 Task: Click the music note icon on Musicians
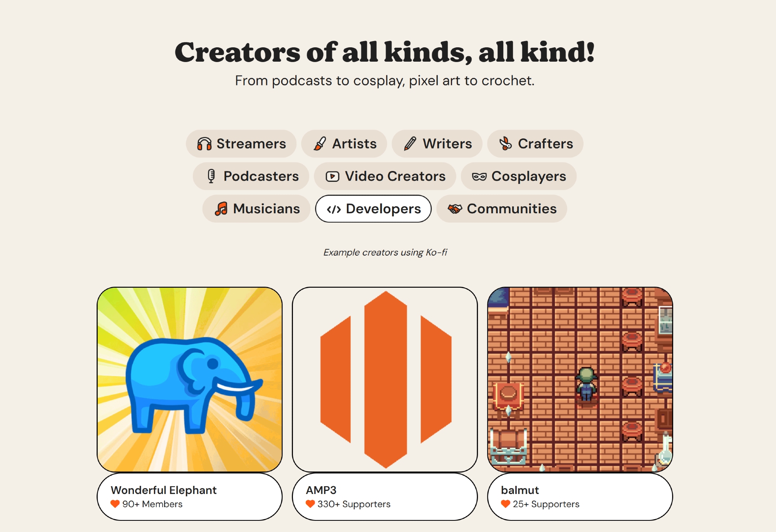tap(221, 209)
